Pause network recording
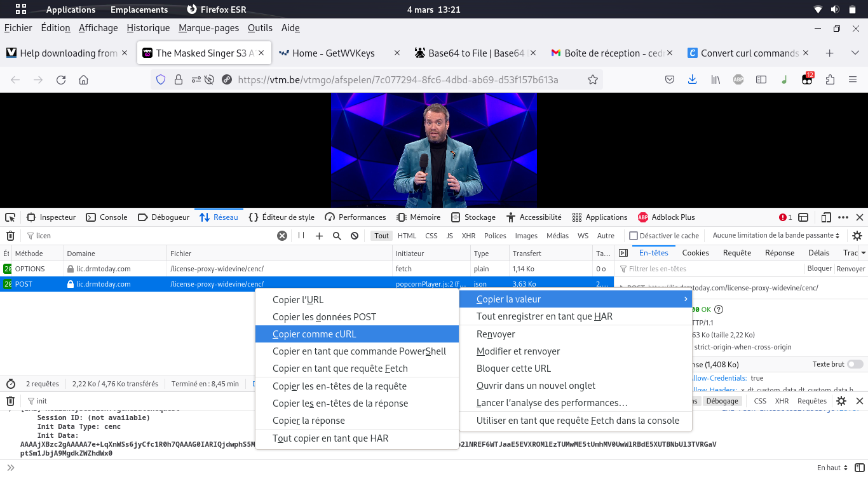The image size is (868, 488). (301, 236)
